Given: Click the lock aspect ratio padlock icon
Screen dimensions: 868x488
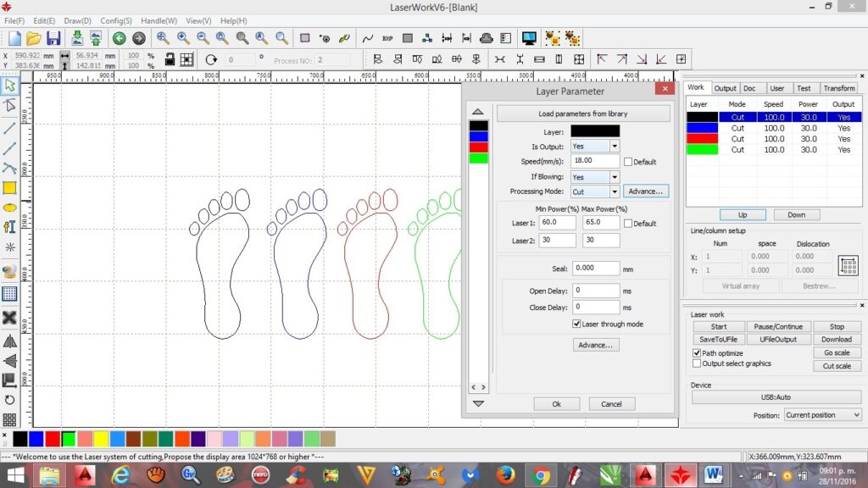Looking at the screenshot, I should click(170, 59).
